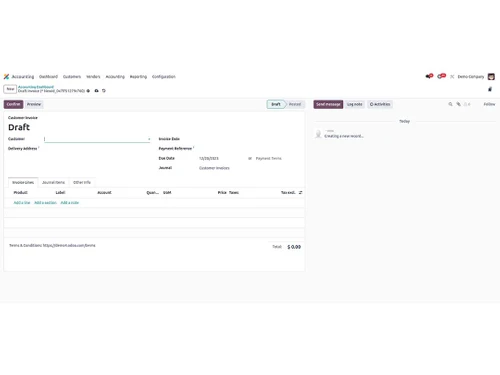Viewport: 500px width, 375px height.
Task: Open the Demo Company switcher
Action: click(471, 77)
